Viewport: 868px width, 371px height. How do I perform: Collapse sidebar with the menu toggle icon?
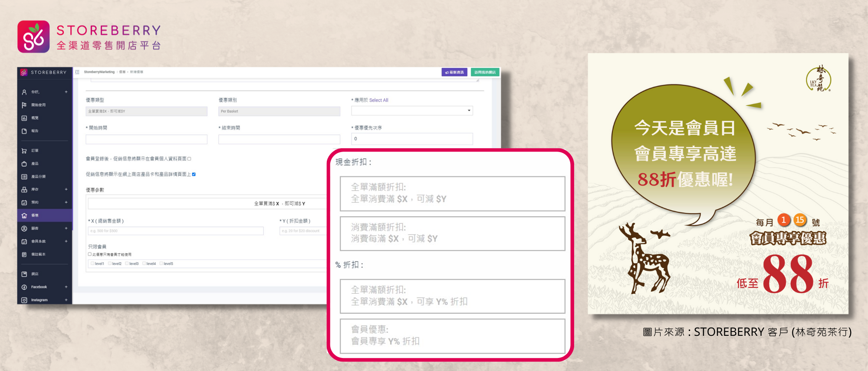point(77,72)
